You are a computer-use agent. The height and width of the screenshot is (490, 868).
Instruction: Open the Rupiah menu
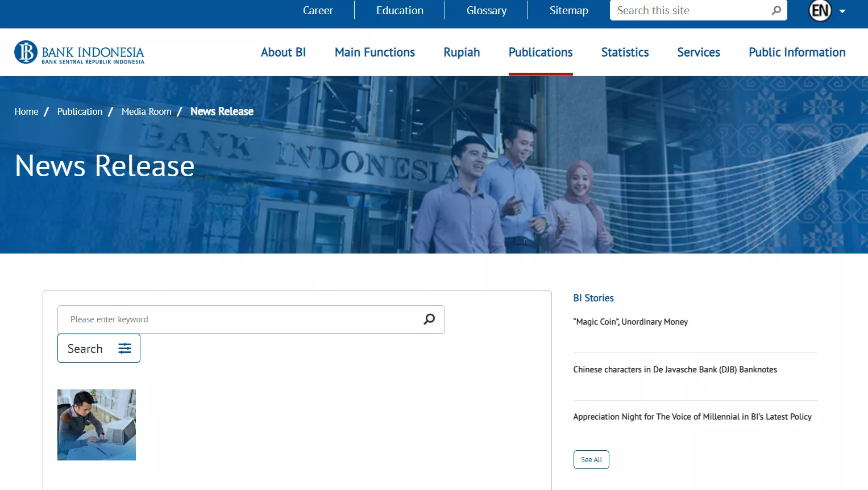(462, 52)
